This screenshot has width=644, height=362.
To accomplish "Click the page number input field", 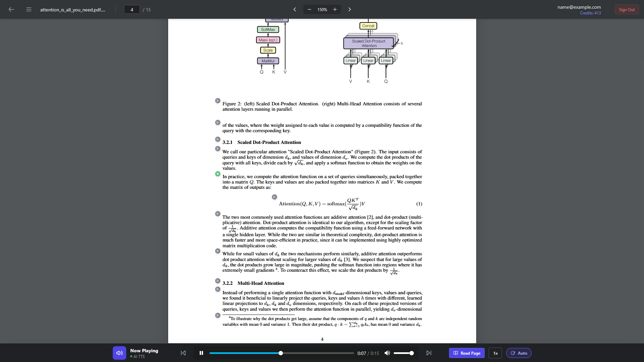I will [x=132, y=9].
